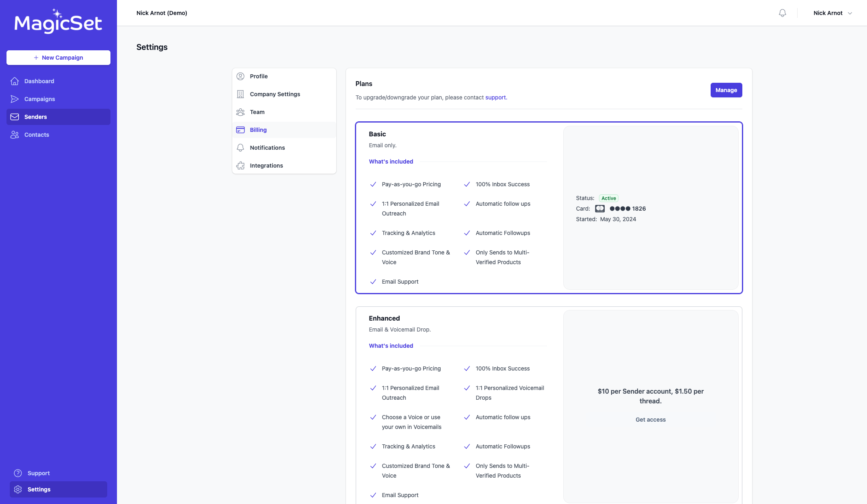Click the Campaigns paper plane icon
The image size is (867, 504).
[x=15, y=99]
